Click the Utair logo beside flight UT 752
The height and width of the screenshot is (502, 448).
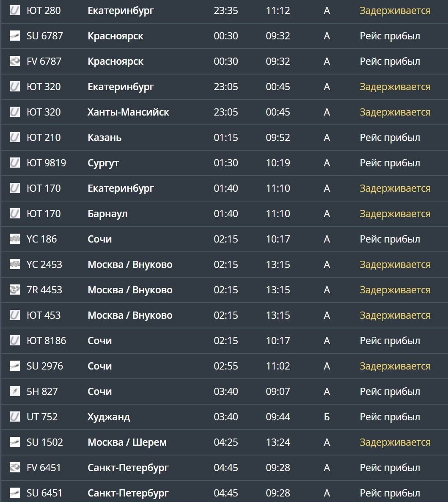coord(15,417)
